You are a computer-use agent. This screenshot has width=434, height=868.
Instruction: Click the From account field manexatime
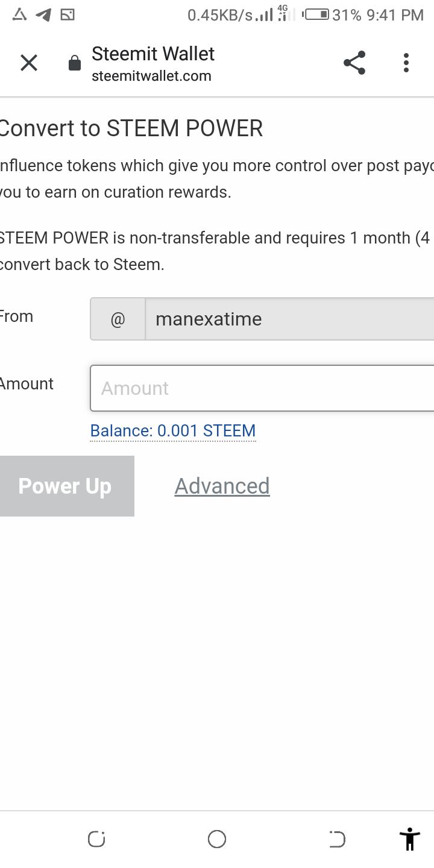coord(289,319)
